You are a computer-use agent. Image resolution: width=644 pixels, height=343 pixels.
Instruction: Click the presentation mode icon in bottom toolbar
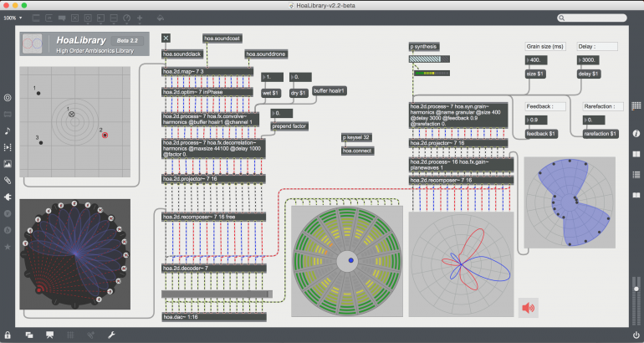(50, 335)
